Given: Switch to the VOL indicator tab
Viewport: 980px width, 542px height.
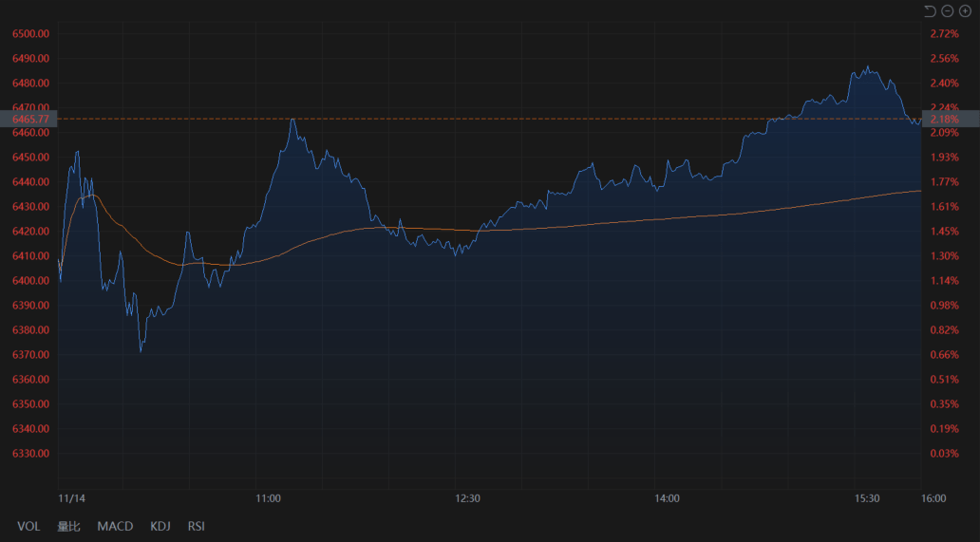Looking at the screenshot, I should pyautogui.click(x=28, y=527).
